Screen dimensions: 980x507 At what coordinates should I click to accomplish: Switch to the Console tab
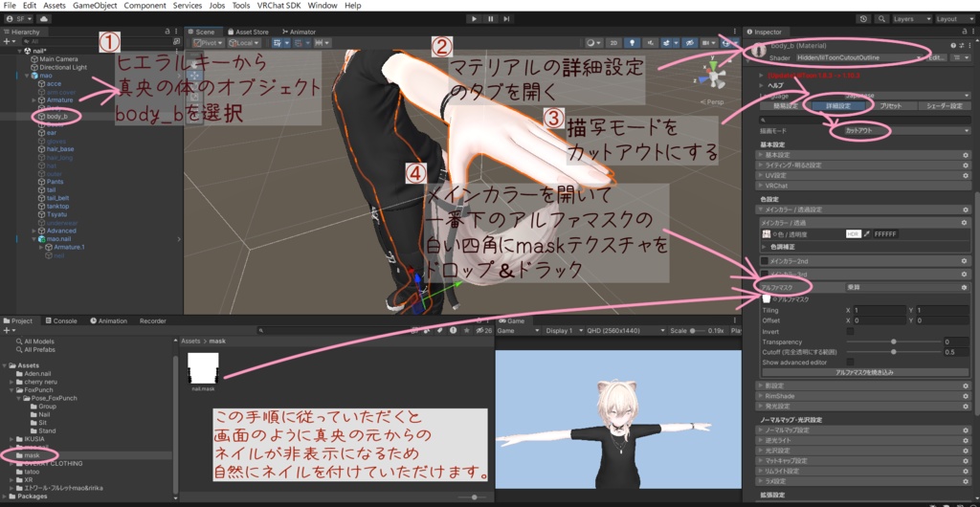pos(61,320)
